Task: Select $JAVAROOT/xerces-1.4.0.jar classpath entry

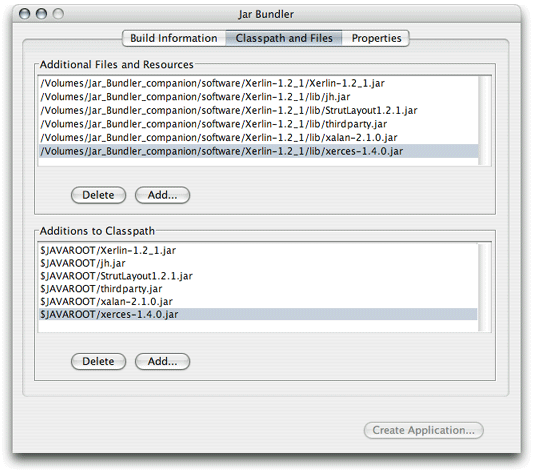Action: tap(258, 314)
